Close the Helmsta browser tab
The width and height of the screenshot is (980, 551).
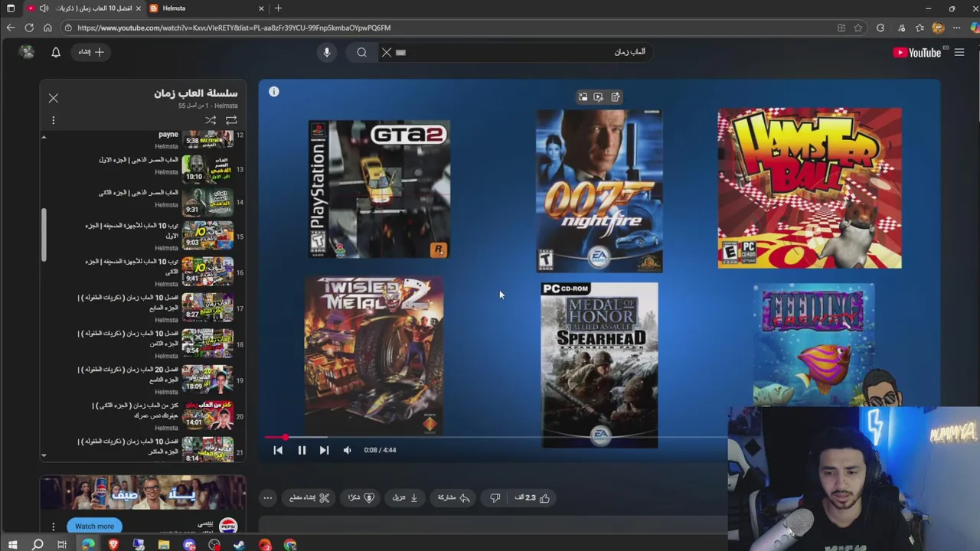(x=261, y=8)
